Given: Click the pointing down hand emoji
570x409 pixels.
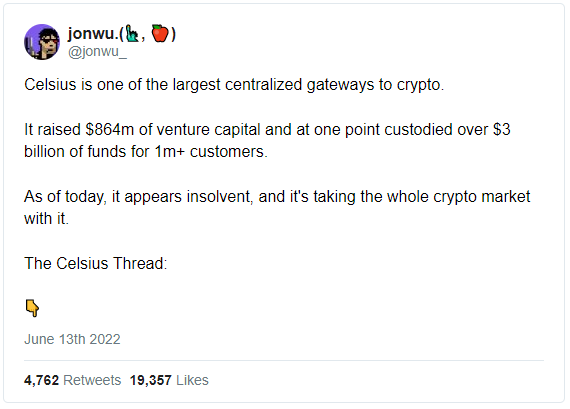Looking at the screenshot, I should pos(32,308).
